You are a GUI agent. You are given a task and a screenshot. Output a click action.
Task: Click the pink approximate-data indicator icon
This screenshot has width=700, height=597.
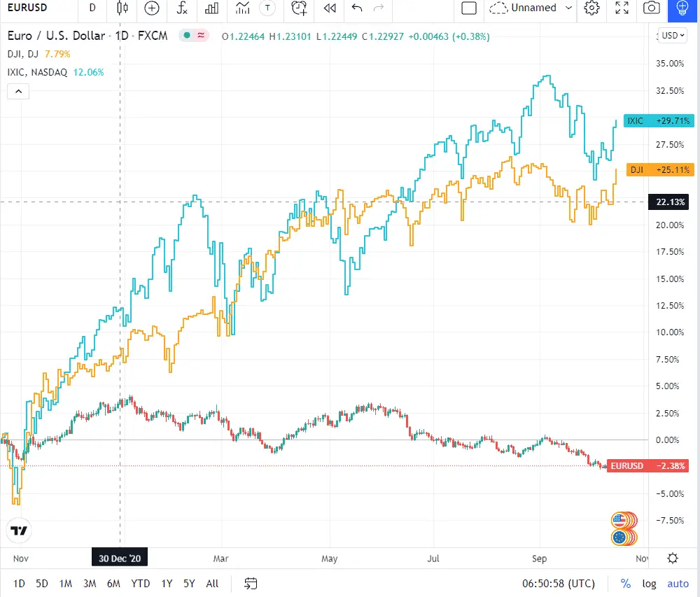click(x=201, y=35)
